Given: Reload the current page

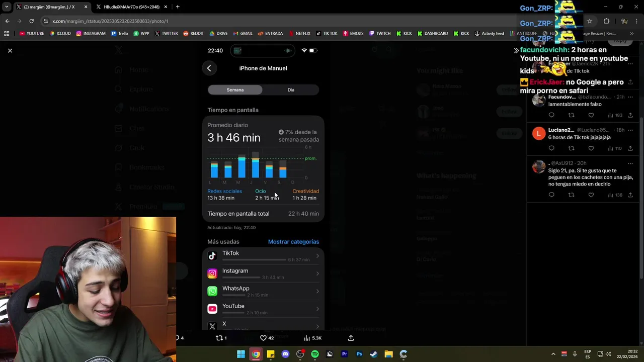Looking at the screenshot, I should point(31,21).
